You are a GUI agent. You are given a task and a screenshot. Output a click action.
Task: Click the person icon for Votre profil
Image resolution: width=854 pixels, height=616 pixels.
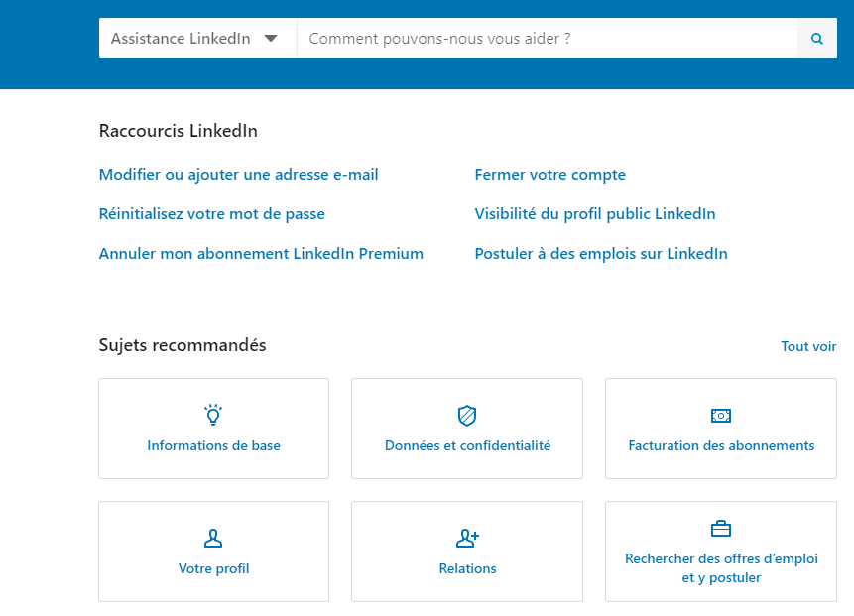click(213, 538)
